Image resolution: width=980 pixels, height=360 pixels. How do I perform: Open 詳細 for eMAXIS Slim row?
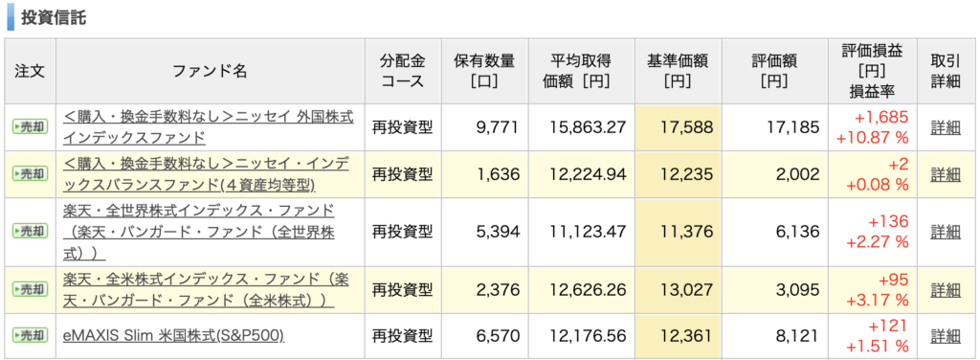coord(945,336)
